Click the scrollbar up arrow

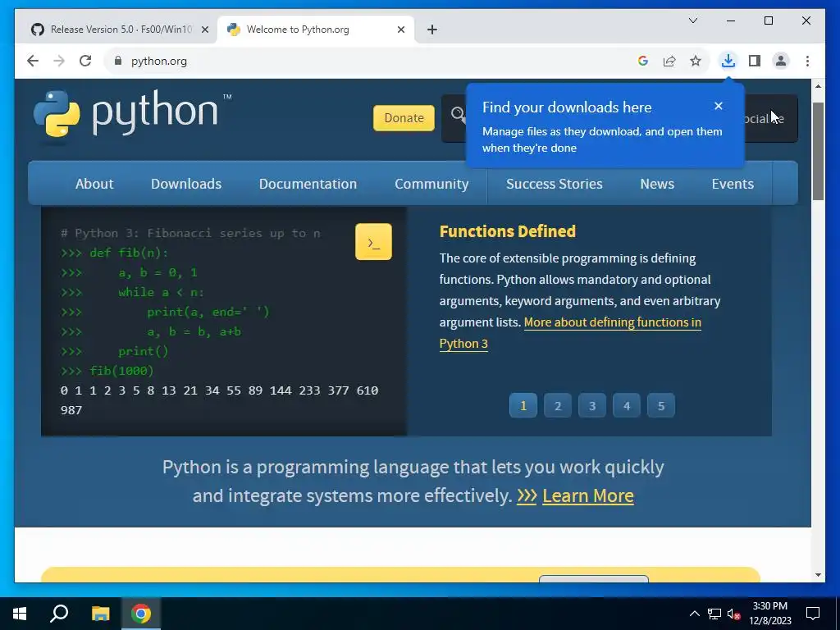[818, 86]
